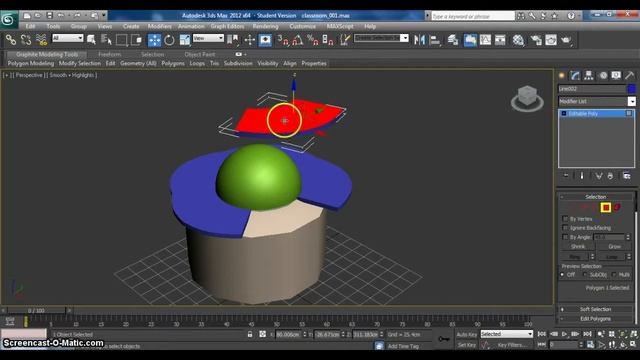The image size is (640, 360).
Task: Click the Select and Link tool
Action: [11, 40]
